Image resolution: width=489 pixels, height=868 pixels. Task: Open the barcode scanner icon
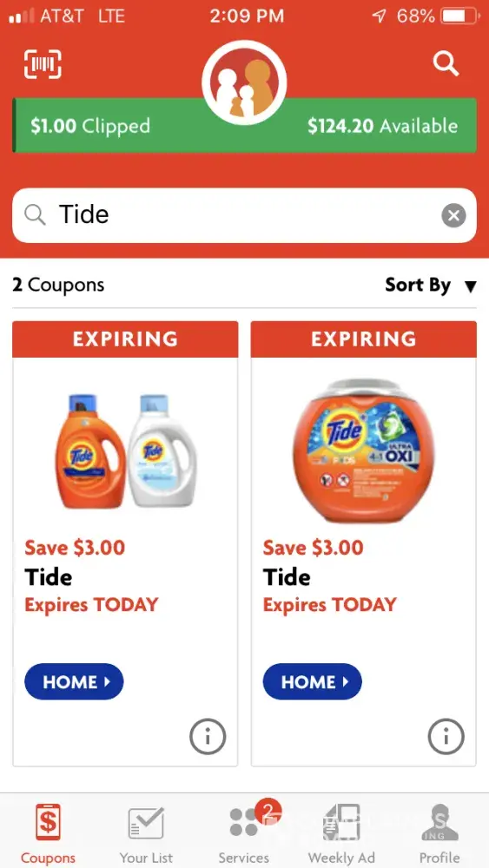click(x=43, y=64)
